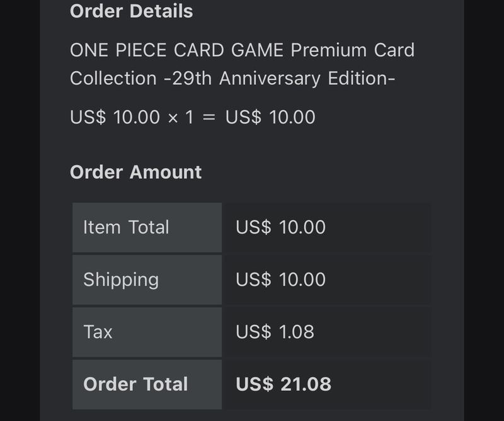The height and width of the screenshot is (421, 504).
Task: Click the unit price before the multiplication sign
Action: tap(115, 117)
